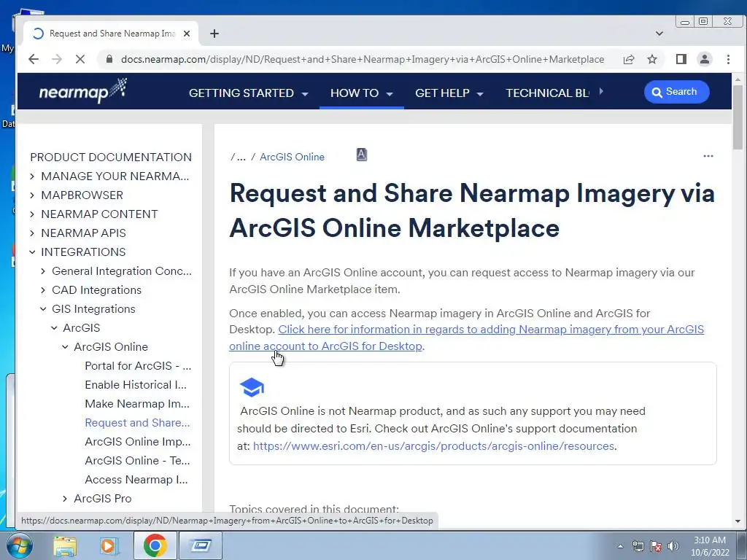Click the page restrictions icon beside breadcrumb
Screen dimensions: 747x560
click(x=362, y=155)
